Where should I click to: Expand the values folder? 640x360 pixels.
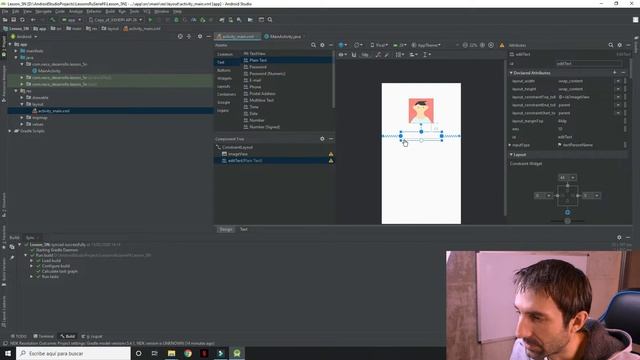[x=22, y=124]
